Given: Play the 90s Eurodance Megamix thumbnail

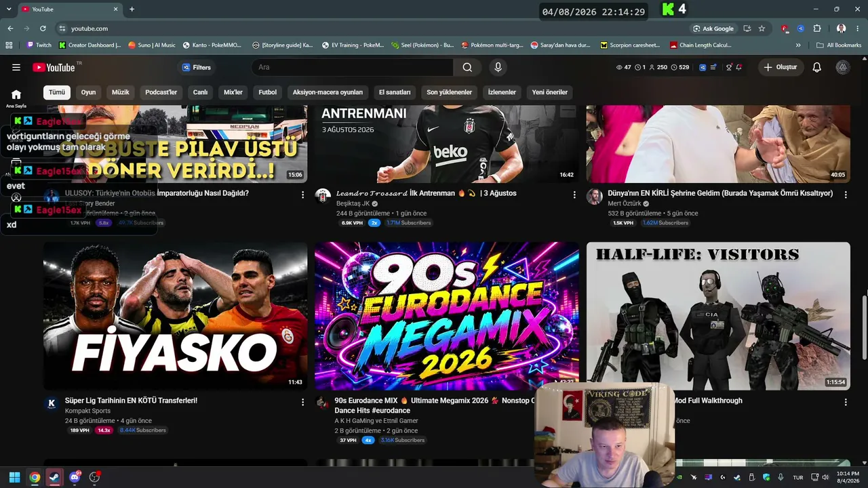Looking at the screenshot, I should [x=447, y=316].
